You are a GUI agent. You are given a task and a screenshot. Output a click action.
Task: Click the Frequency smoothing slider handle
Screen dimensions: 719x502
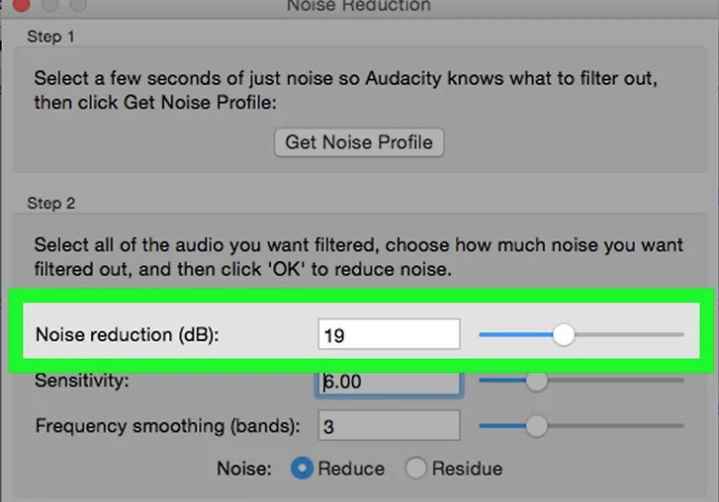coord(536,426)
